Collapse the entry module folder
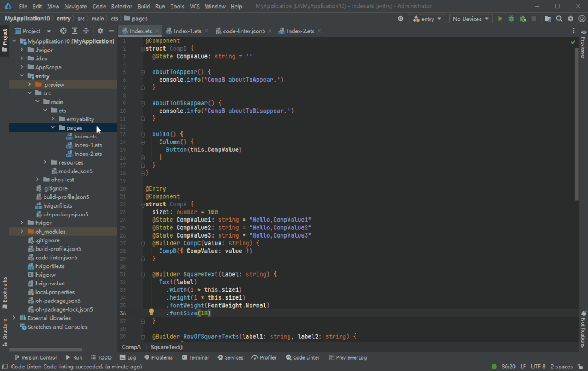This screenshot has height=371, width=588. click(x=22, y=76)
